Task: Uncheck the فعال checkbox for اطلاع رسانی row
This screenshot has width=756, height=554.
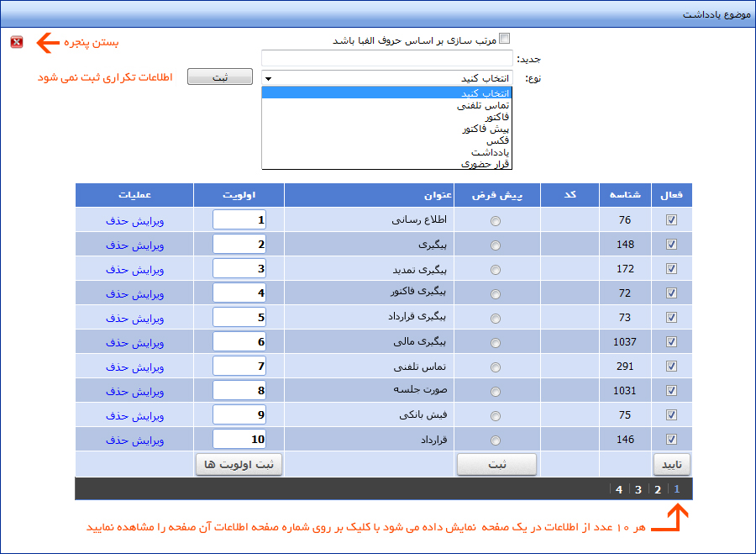Action: (671, 220)
